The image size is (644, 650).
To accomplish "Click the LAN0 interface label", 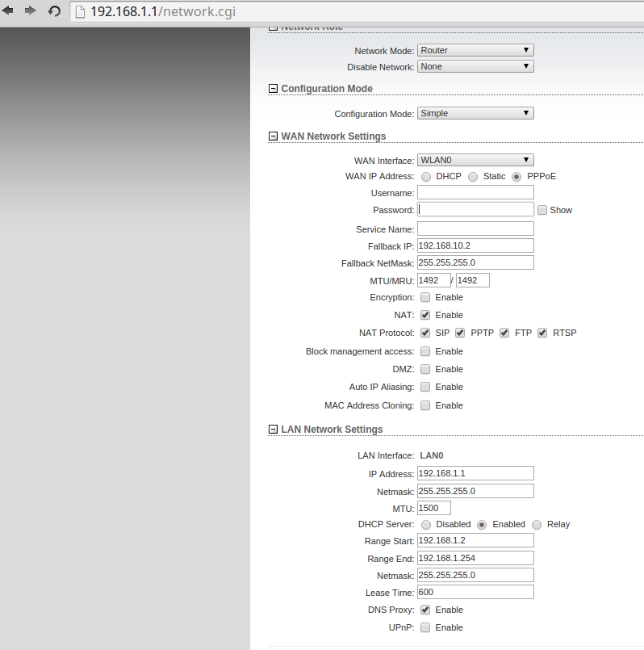I will click(432, 455).
